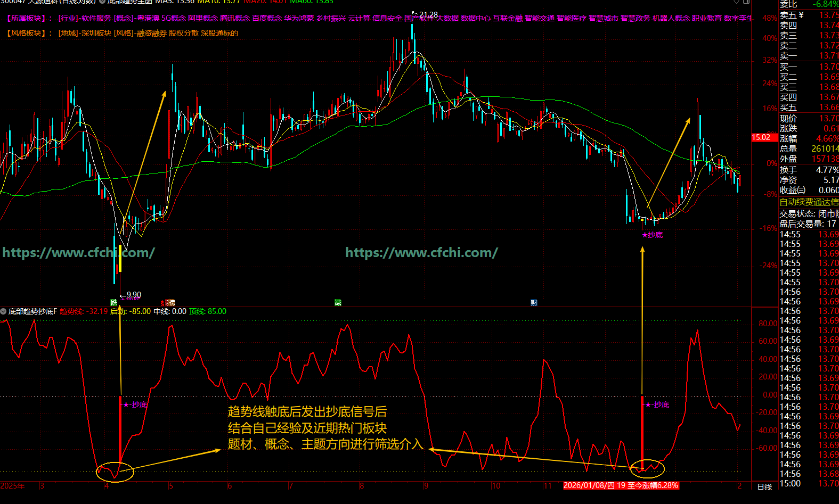Click the 榜 event marker under the chart
The image size is (839, 504).
pos(171,302)
